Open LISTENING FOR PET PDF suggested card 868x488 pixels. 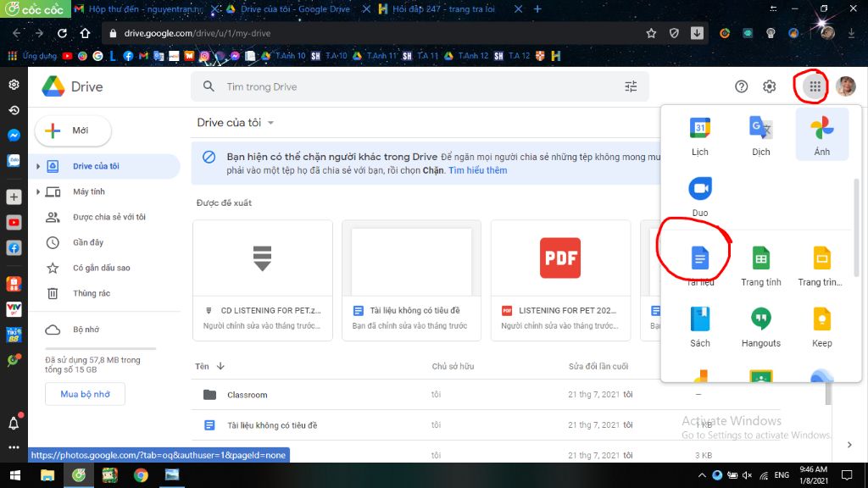click(x=560, y=280)
